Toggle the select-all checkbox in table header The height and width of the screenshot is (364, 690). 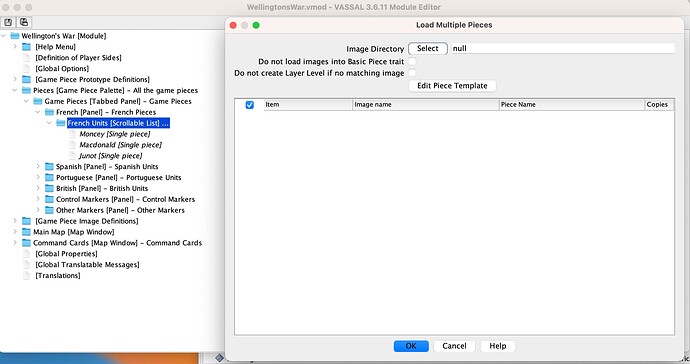point(250,105)
